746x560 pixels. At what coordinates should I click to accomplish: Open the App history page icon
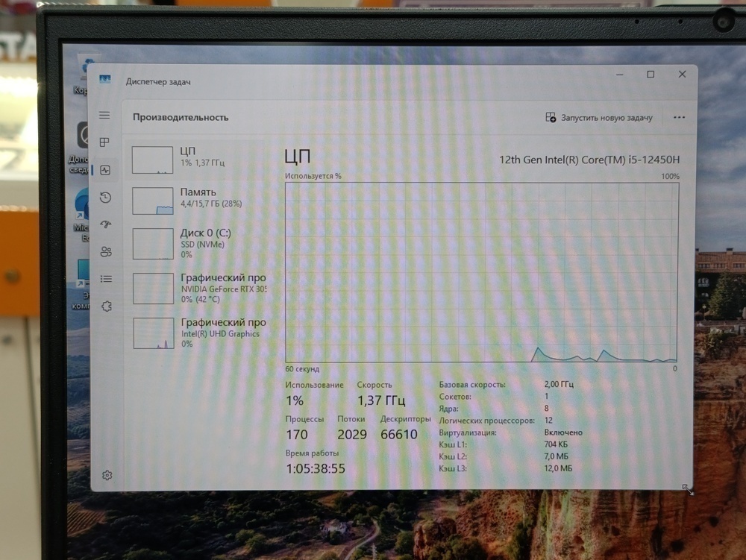105,198
